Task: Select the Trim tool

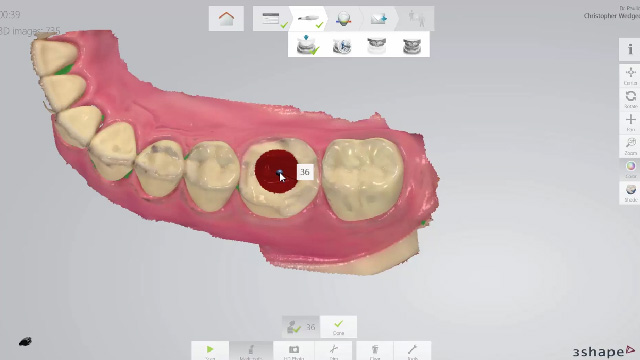Action: [334, 351]
